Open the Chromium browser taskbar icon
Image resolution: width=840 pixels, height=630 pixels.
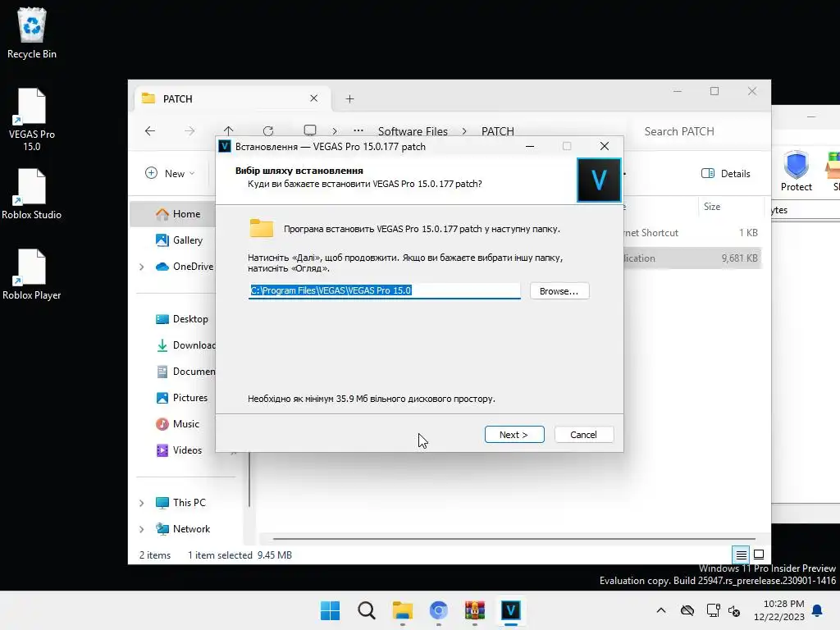click(x=439, y=610)
